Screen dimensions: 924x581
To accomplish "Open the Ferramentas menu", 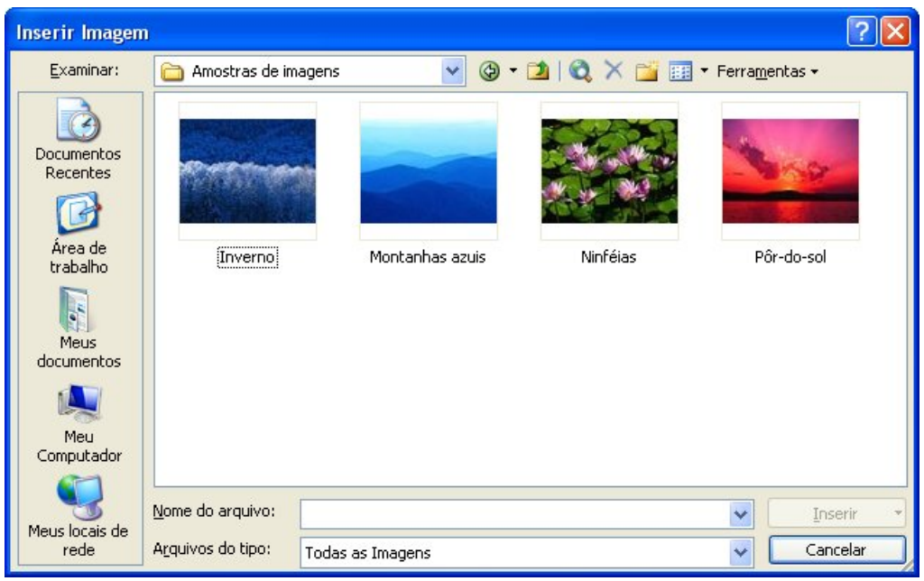I will click(x=766, y=70).
